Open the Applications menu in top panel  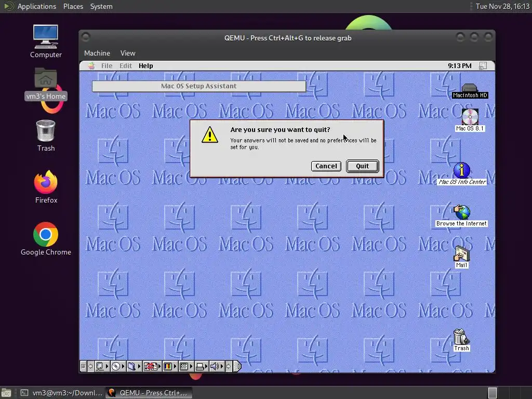point(37,6)
